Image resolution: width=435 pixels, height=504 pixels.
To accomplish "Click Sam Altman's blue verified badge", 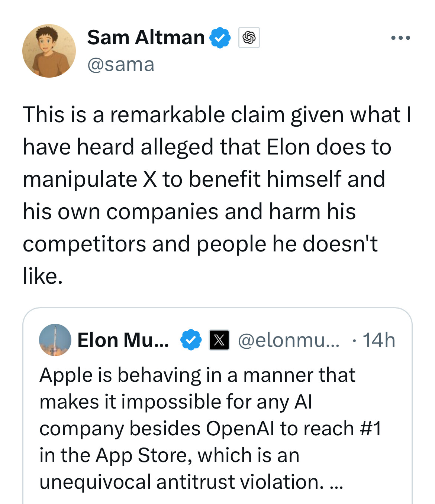I will [x=220, y=38].
